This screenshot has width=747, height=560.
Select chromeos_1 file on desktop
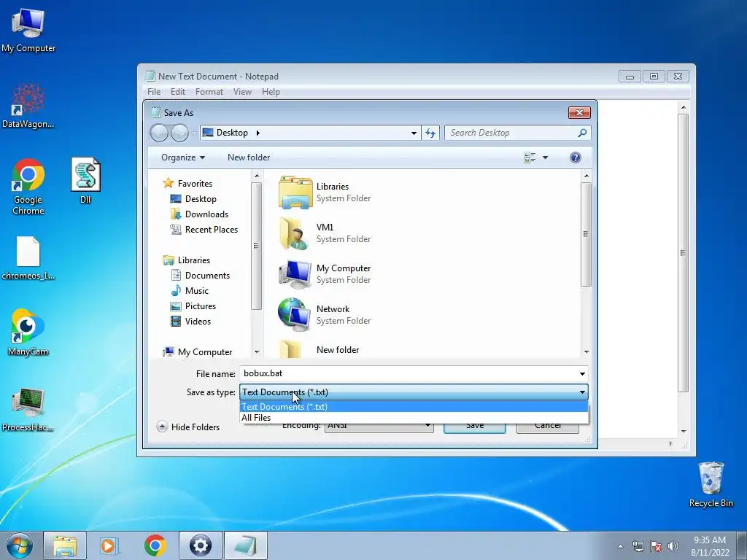[28, 258]
